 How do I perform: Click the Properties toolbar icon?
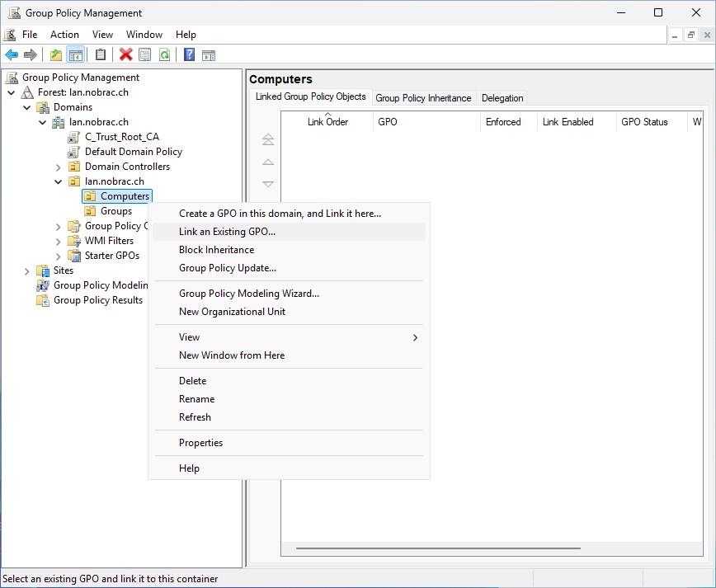(x=144, y=55)
